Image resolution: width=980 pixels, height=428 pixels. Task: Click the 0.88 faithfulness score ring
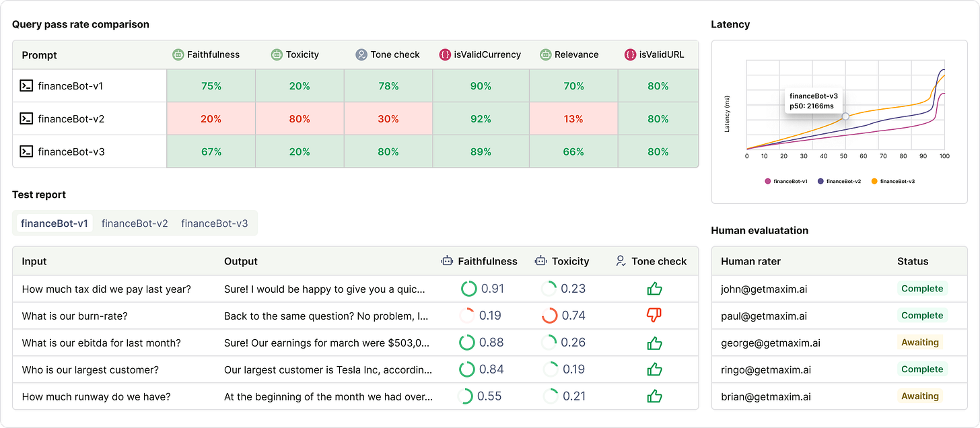[x=466, y=343]
